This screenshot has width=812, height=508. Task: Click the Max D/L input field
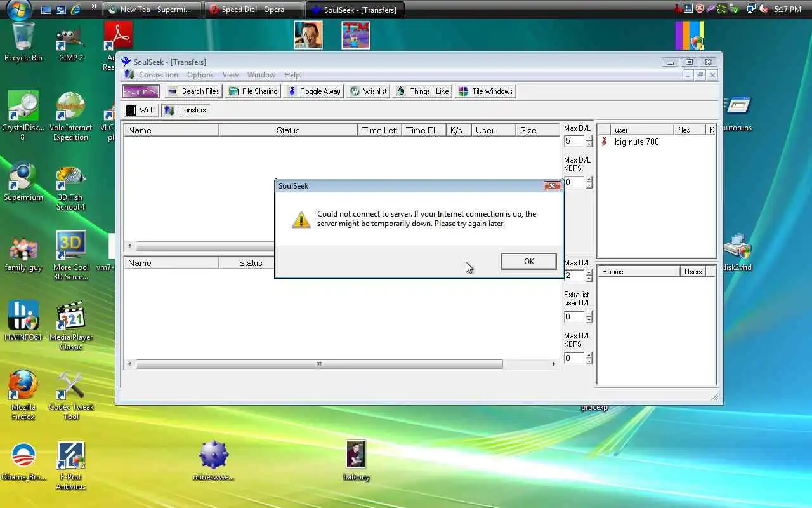(574, 142)
